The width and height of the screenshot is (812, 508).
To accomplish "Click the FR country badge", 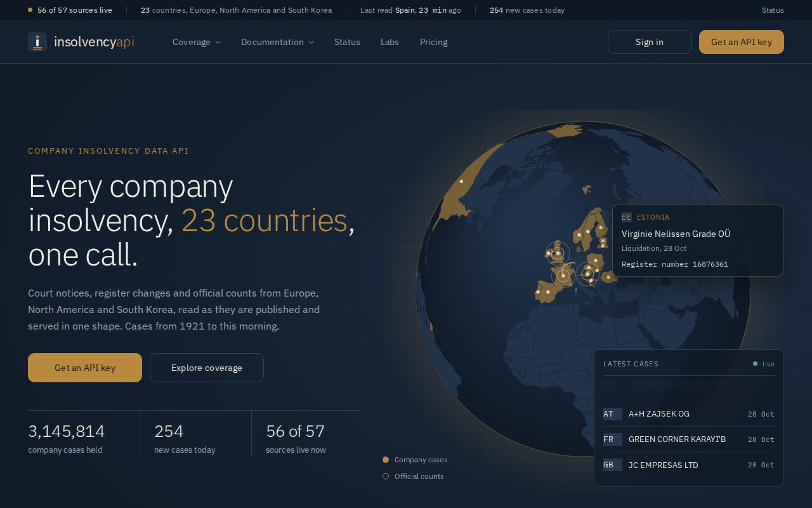I will point(613,439).
